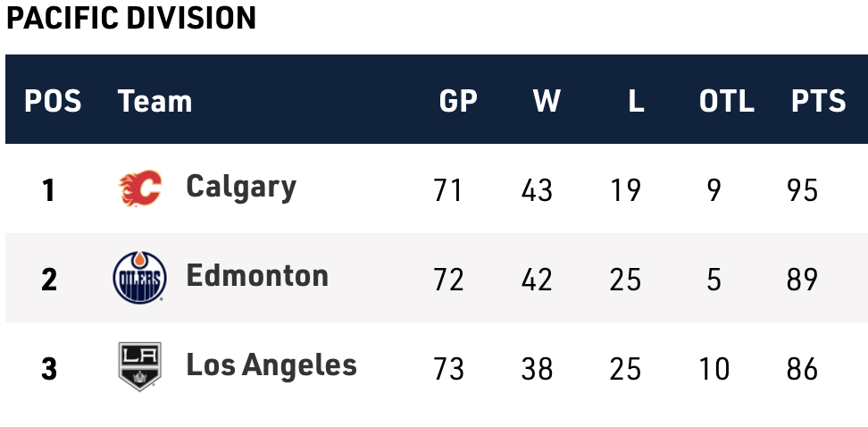
Task: Click Los Angeles' games played 73
Action: pos(448,369)
